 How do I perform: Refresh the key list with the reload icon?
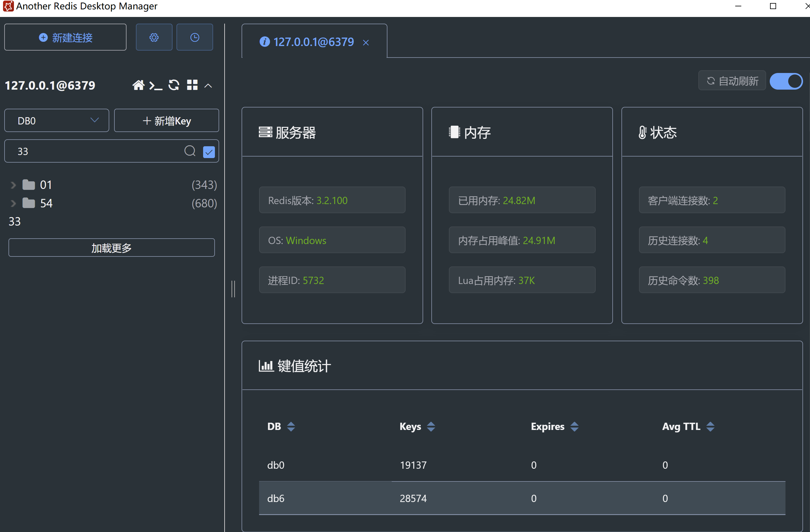click(174, 85)
